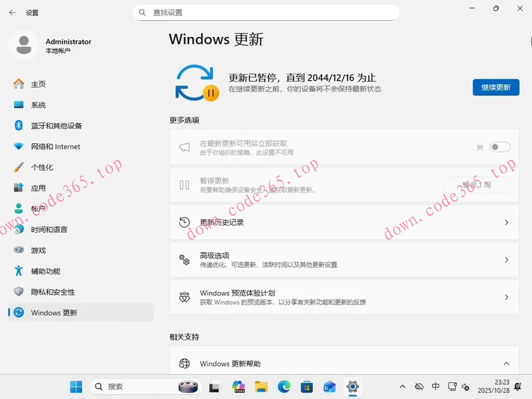Click the paused update status icon
532x399 pixels.
tap(197, 83)
